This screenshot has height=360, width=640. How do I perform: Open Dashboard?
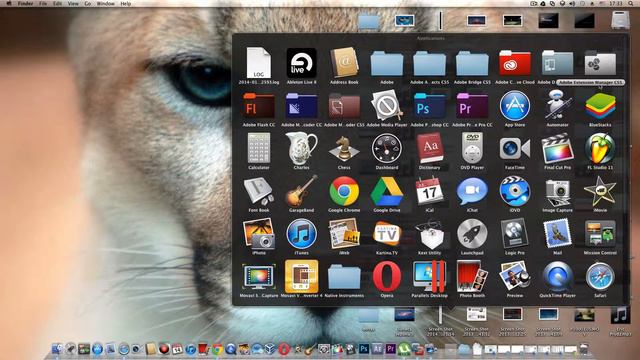pos(387,149)
